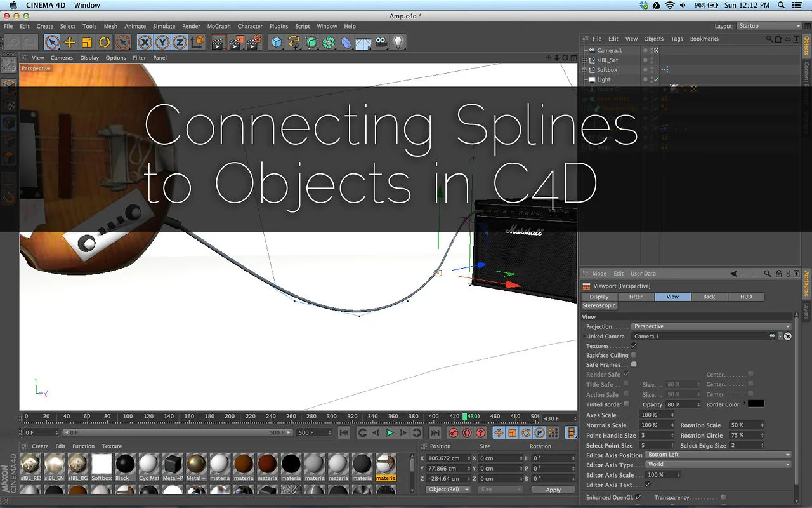This screenshot has width=812, height=508.
Task: Add a Cube primitive object
Action: click(277, 43)
